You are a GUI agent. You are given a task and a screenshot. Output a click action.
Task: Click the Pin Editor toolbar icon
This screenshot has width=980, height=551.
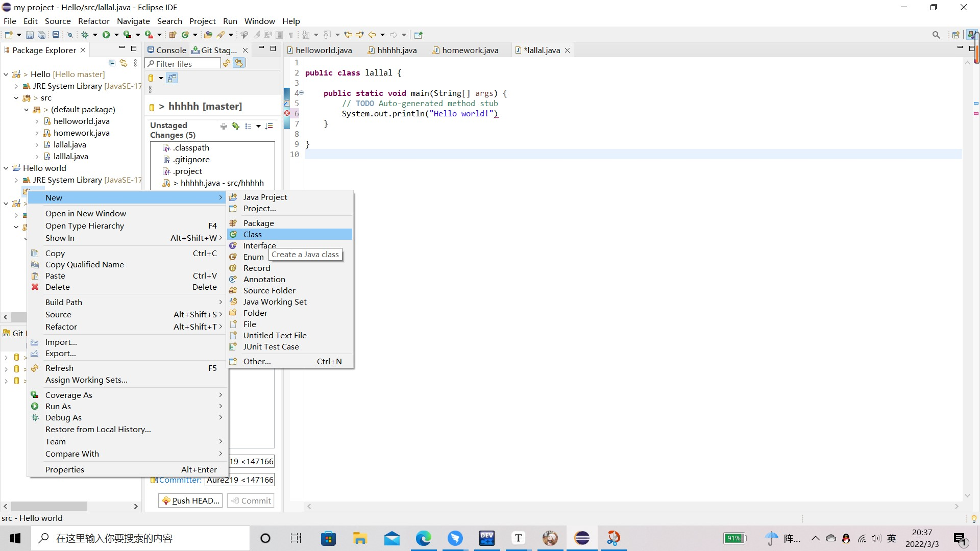point(419,35)
